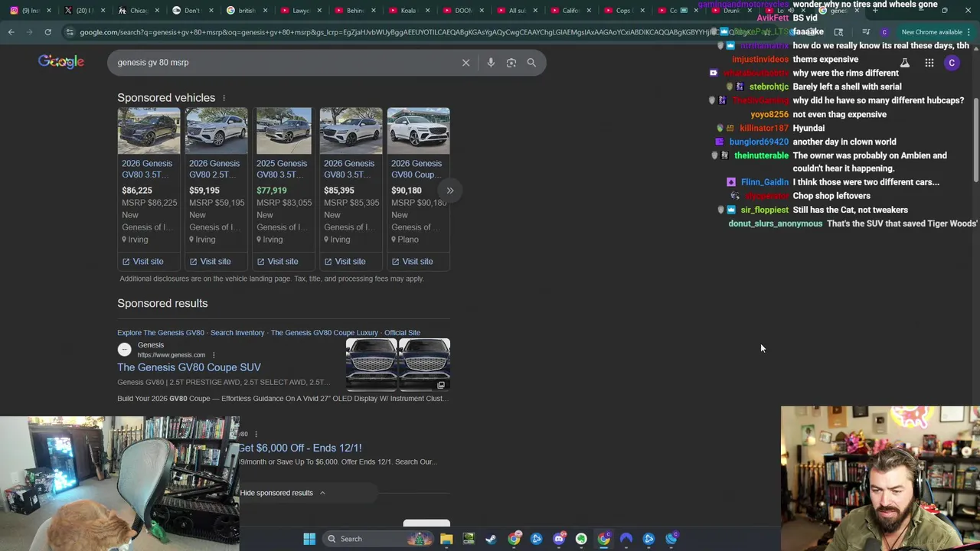980x551 pixels.
Task: Open The Genesis GV80 Coupe Luxury sitelink
Action: pyautogui.click(x=325, y=333)
